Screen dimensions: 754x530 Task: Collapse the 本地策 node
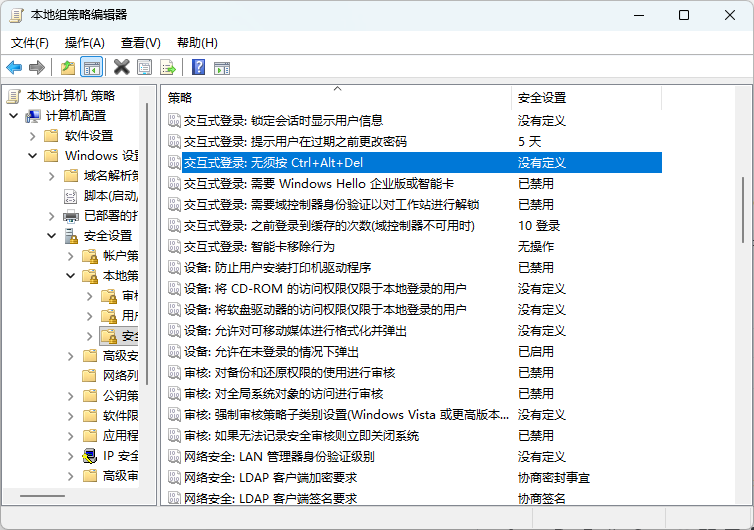[70, 276]
